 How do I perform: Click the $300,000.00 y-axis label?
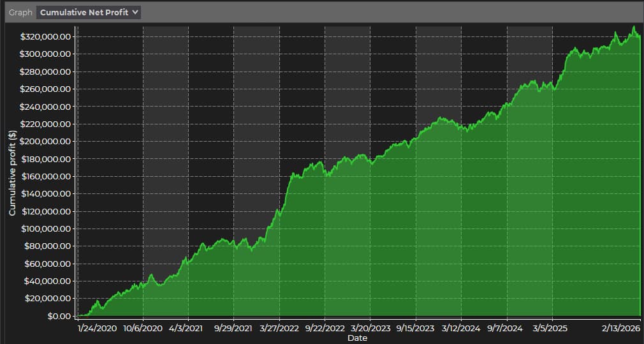[45, 54]
